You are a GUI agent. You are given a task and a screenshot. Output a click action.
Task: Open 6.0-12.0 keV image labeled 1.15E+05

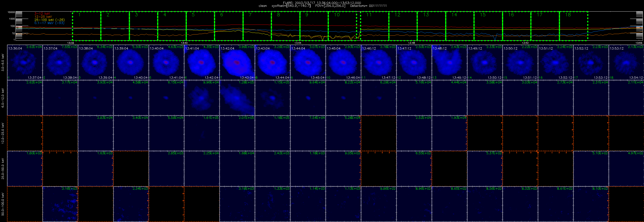point(272,98)
